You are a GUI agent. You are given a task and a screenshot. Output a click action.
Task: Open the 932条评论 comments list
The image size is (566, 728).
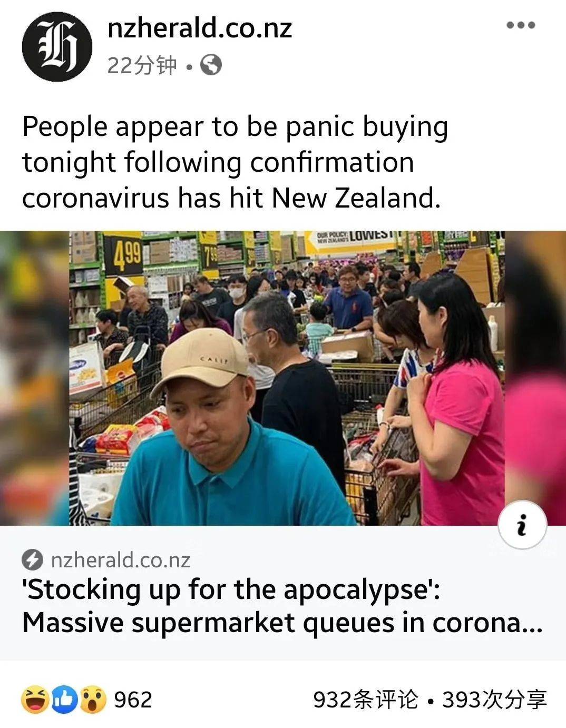366,700
